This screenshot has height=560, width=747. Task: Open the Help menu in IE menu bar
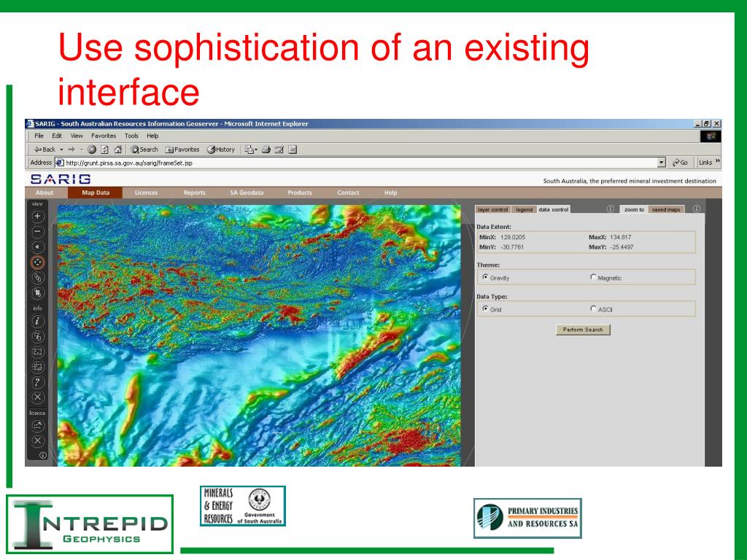tap(152, 136)
